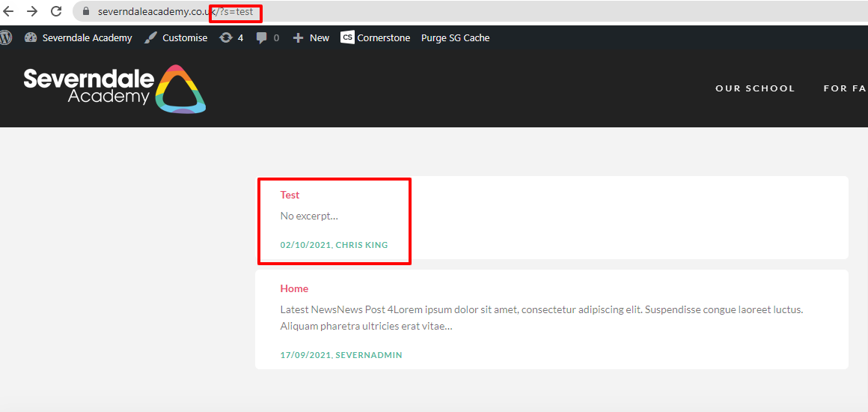
Task: Open the FOR FA... navigation menu item
Action: coord(845,88)
